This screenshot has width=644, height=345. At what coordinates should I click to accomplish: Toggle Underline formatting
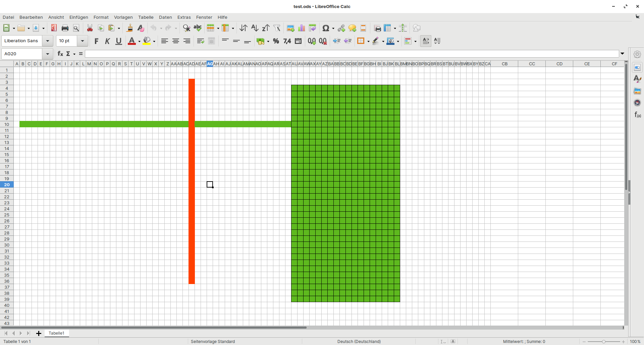[x=119, y=41]
